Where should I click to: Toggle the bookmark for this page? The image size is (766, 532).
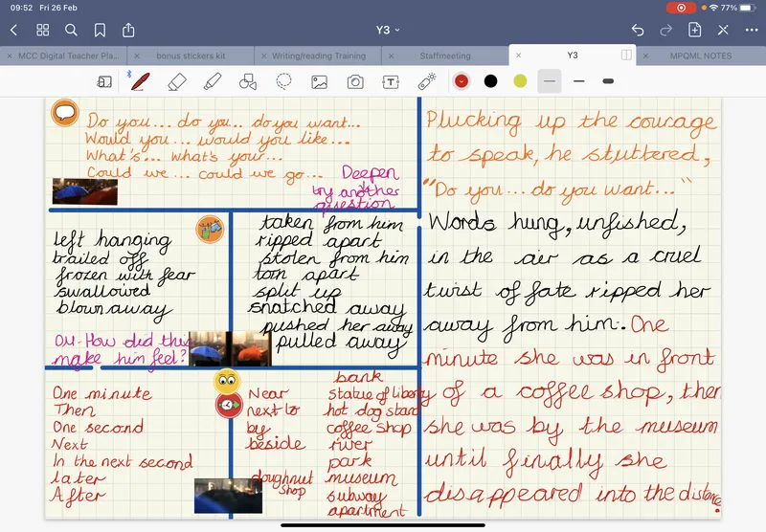point(101,30)
